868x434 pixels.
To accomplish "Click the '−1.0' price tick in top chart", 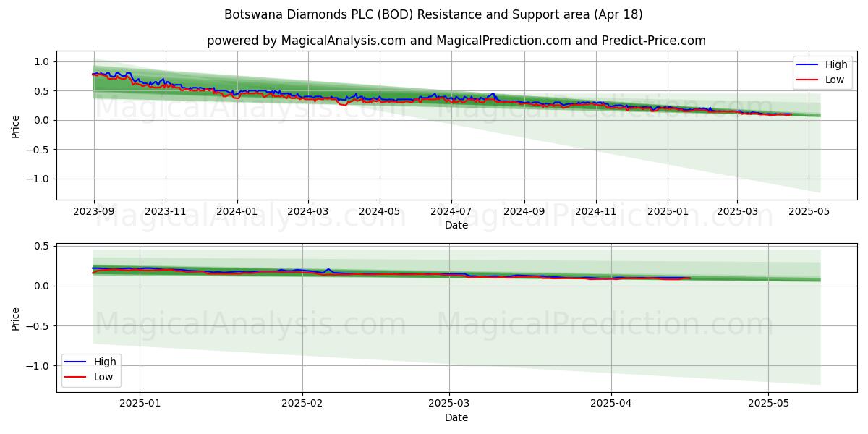I will pyautogui.click(x=38, y=179).
